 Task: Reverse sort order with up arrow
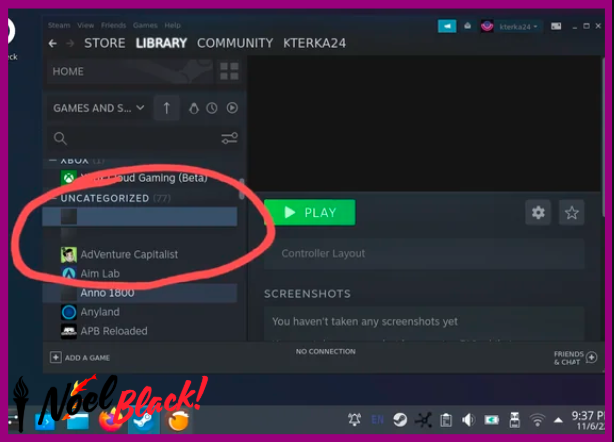pyautogui.click(x=166, y=108)
